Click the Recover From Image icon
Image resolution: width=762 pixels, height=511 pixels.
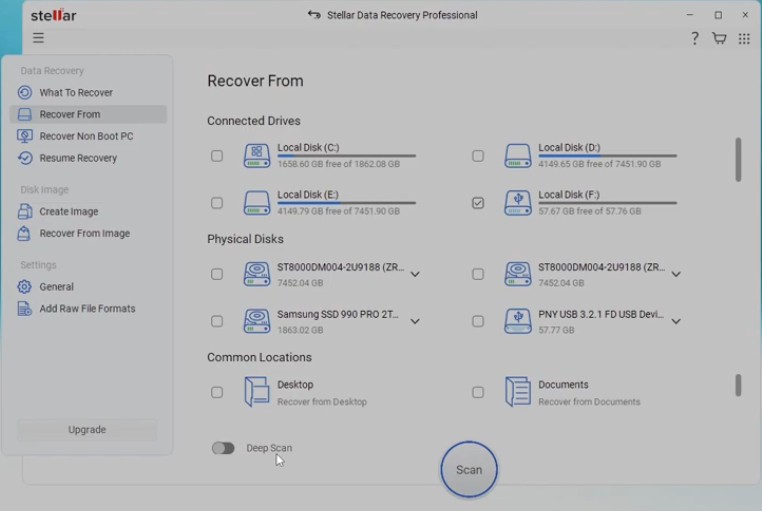pyautogui.click(x=24, y=233)
